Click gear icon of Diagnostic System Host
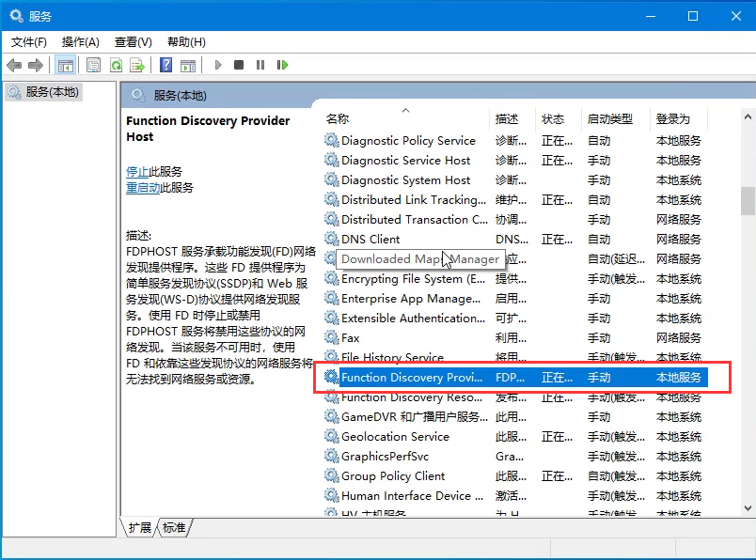756x560 pixels. [x=332, y=179]
